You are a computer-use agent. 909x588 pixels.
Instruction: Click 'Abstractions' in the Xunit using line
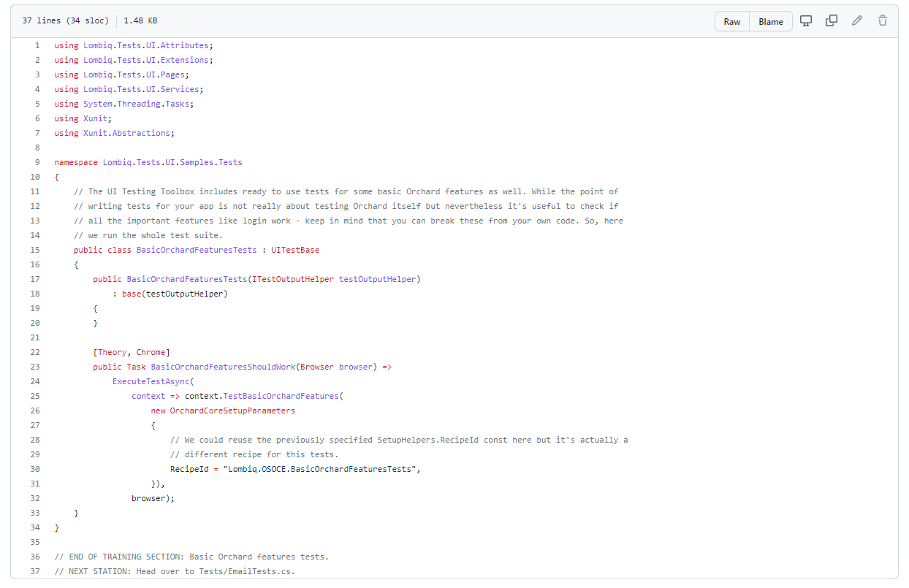(x=141, y=133)
